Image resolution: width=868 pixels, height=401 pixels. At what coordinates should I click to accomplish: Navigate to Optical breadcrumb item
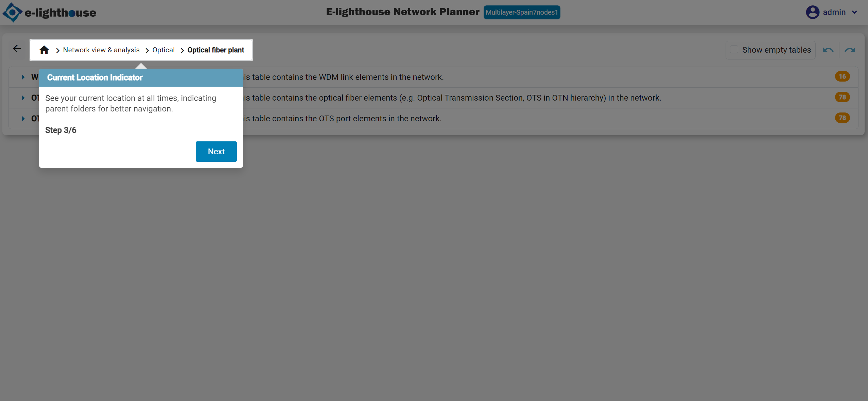pos(163,50)
